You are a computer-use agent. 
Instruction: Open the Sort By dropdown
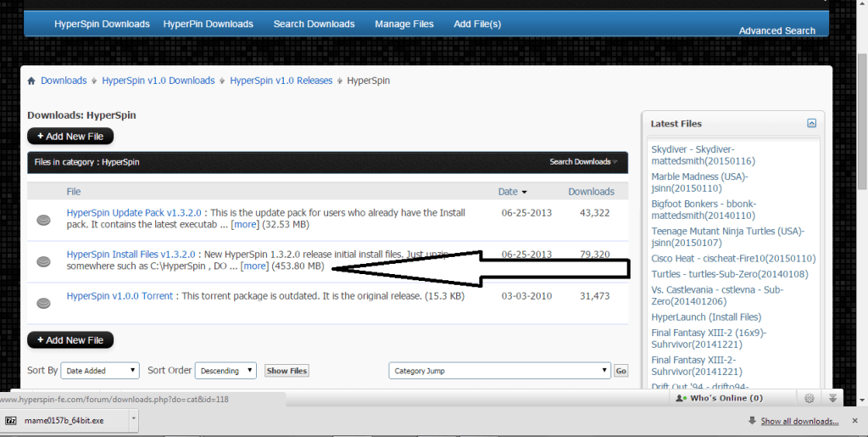tap(100, 371)
